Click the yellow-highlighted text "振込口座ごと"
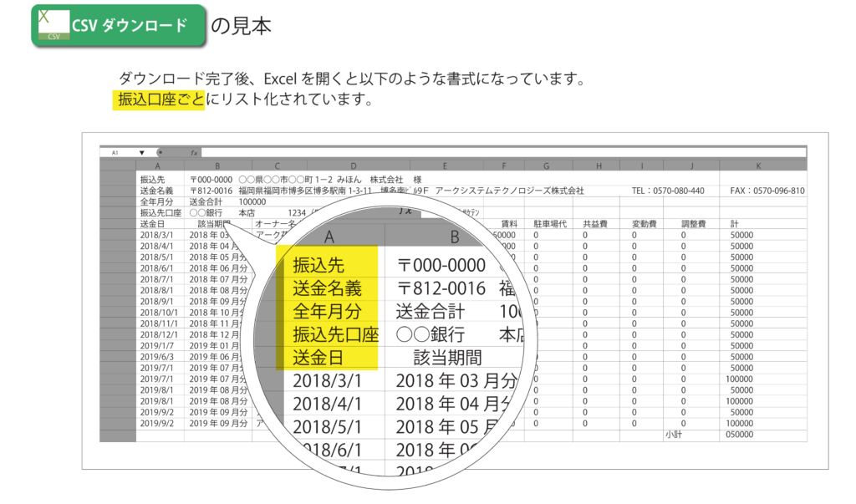This screenshot has height=504, width=856. click(160, 100)
